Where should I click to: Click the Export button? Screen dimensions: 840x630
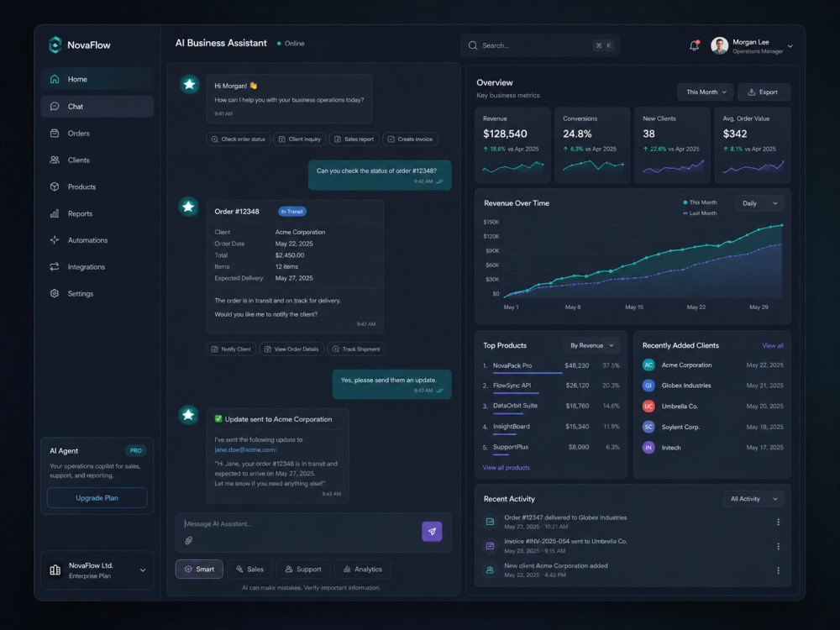click(x=764, y=92)
